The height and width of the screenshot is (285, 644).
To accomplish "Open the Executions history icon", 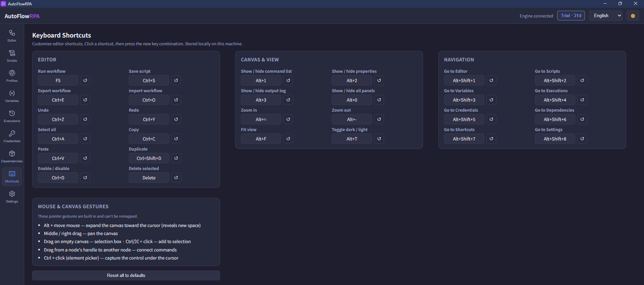I will click(12, 116).
